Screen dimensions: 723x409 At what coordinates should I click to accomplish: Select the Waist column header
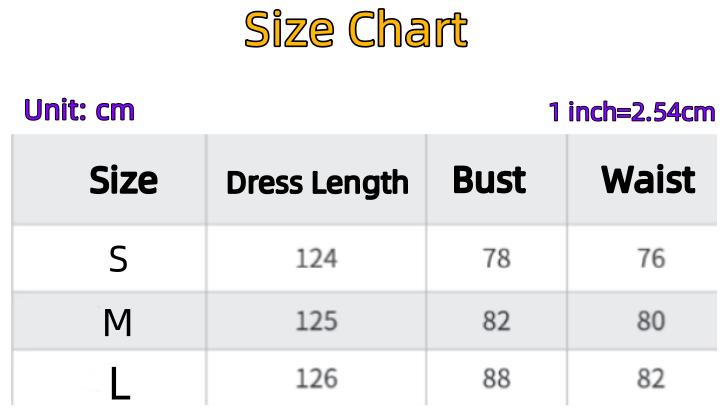pyautogui.click(x=648, y=180)
